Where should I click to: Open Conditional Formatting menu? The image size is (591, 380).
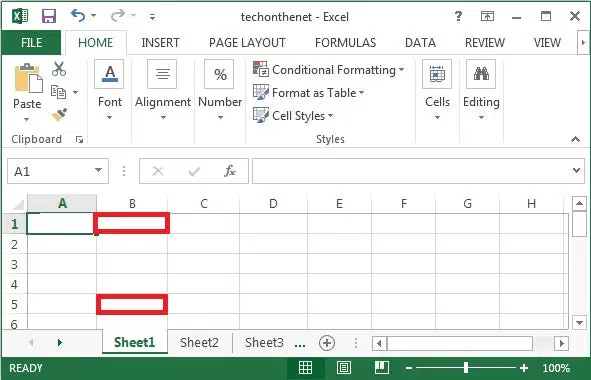329,70
